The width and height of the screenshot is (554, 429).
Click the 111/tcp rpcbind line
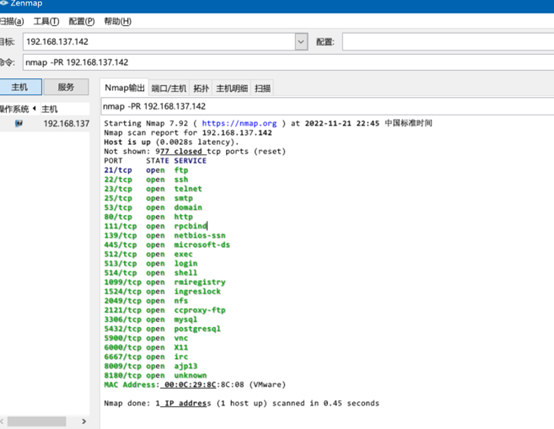(156, 226)
